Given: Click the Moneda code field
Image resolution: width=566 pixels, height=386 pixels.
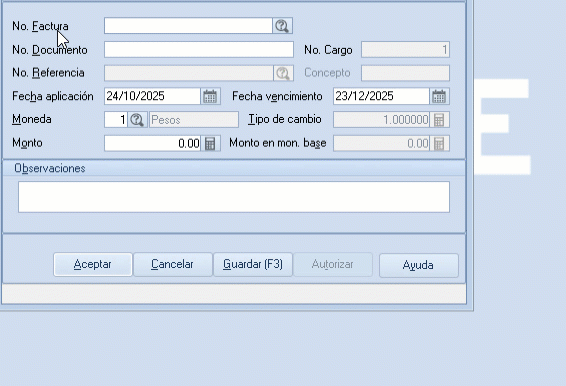Looking at the screenshot, I should [x=116, y=120].
